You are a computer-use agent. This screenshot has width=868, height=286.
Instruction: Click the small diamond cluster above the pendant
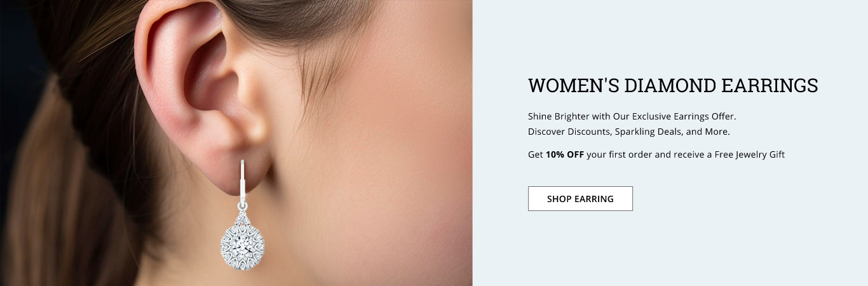pyautogui.click(x=241, y=218)
